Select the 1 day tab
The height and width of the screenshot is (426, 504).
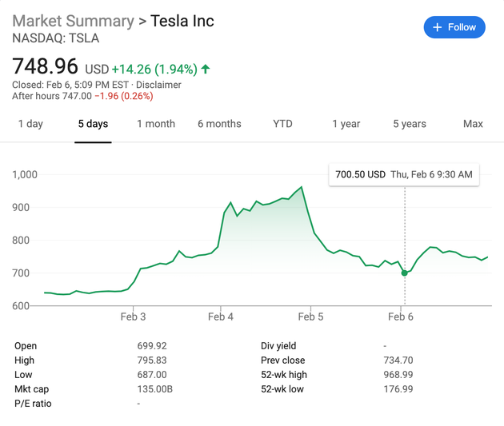(30, 124)
